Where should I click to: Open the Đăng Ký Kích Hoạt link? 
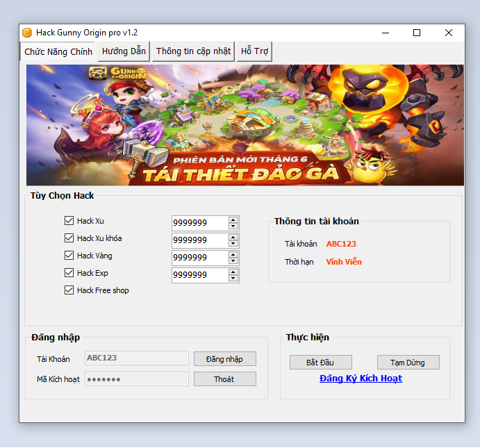[x=361, y=379]
